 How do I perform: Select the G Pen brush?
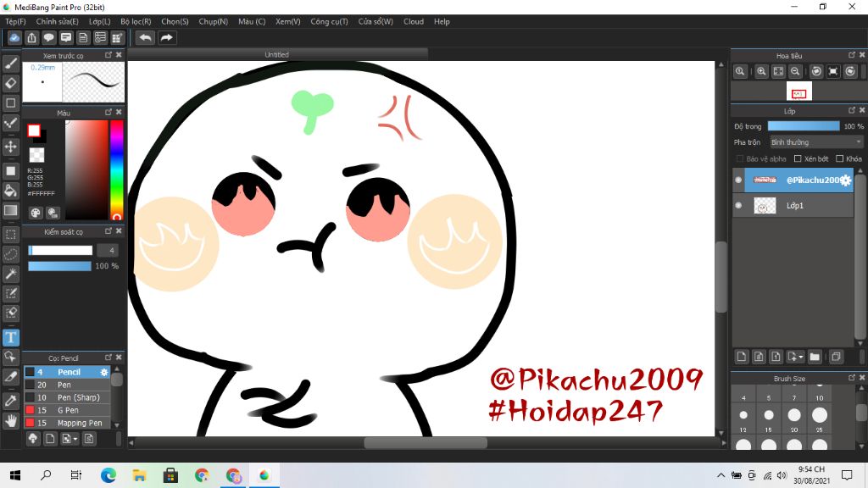point(67,411)
